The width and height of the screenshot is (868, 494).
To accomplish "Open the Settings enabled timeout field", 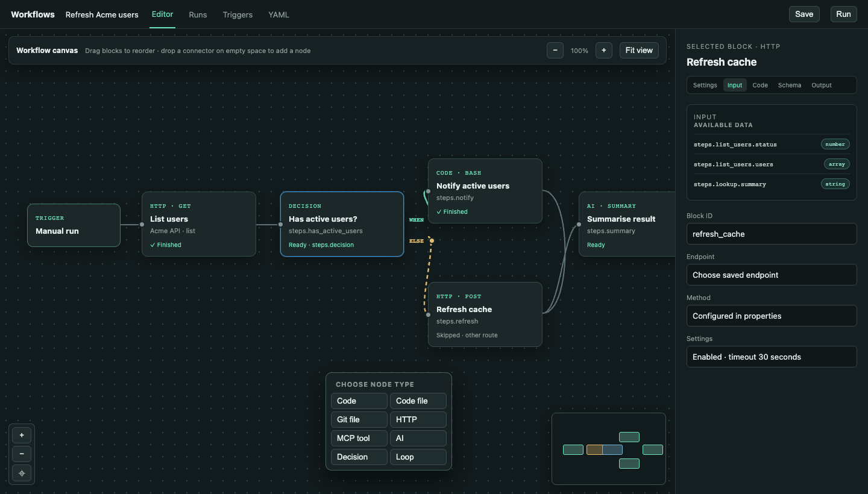I will [772, 357].
